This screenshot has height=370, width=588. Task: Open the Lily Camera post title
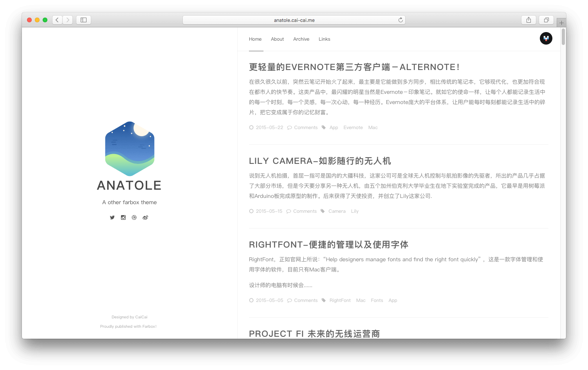[x=320, y=161]
